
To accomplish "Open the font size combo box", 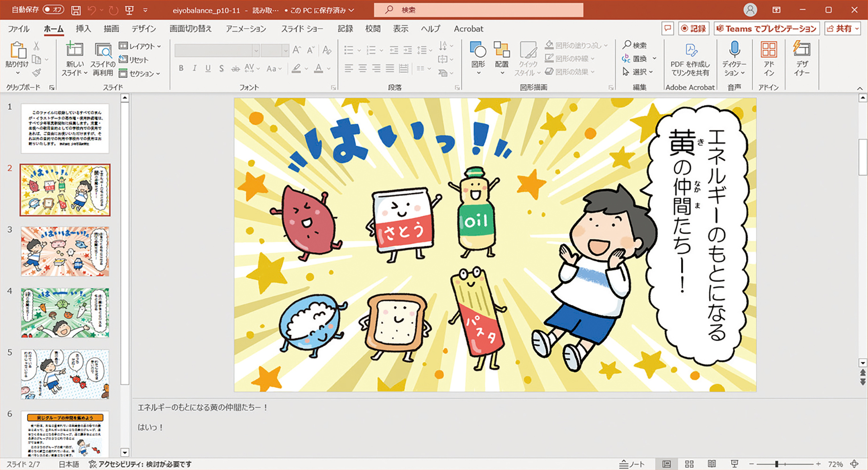I will (x=275, y=50).
